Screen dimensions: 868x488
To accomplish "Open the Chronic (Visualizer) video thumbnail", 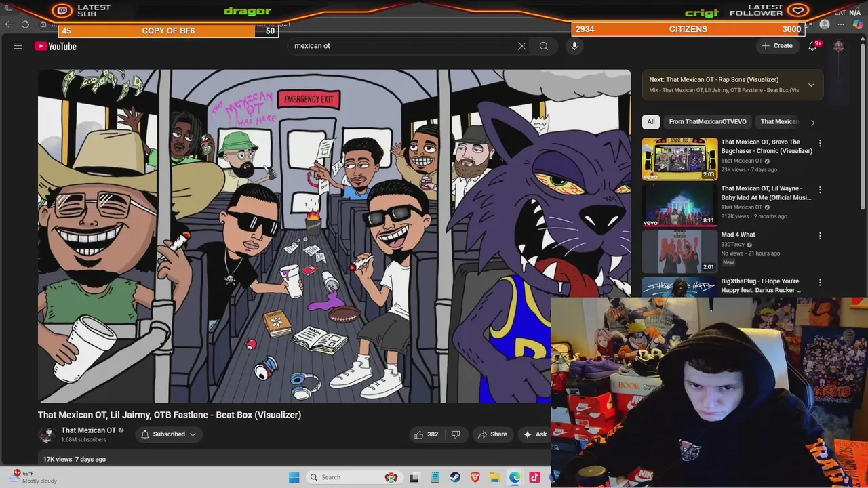I will point(679,159).
